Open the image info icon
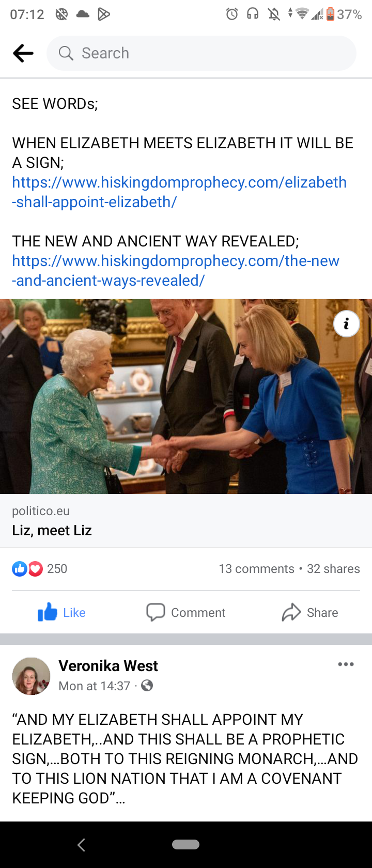 346,324
